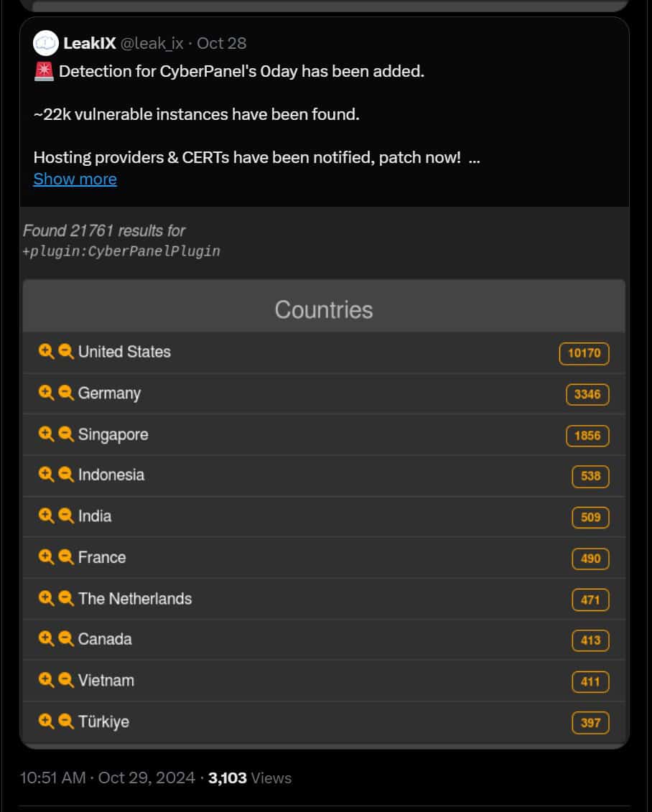The height and width of the screenshot is (812, 652).
Task: Expand tweet with Show more link
Action: [x=75, y=179]
